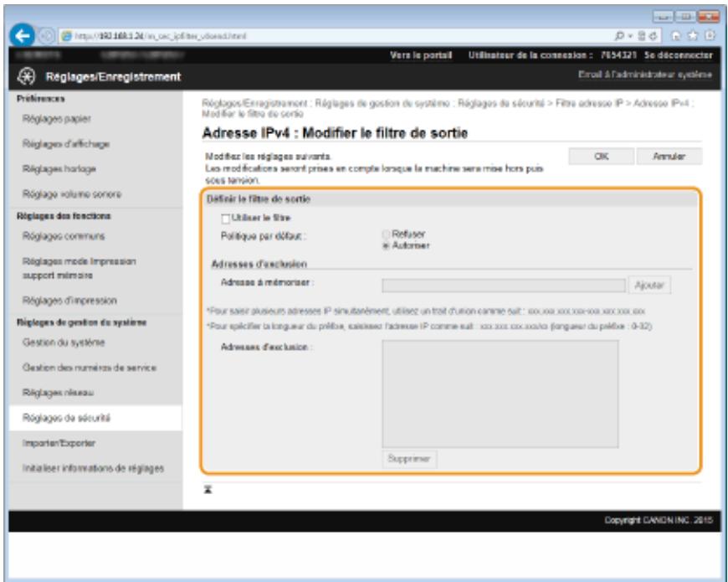Minimize the browser window
This screenshot has width=728, height=582.
tap(663, 18)
